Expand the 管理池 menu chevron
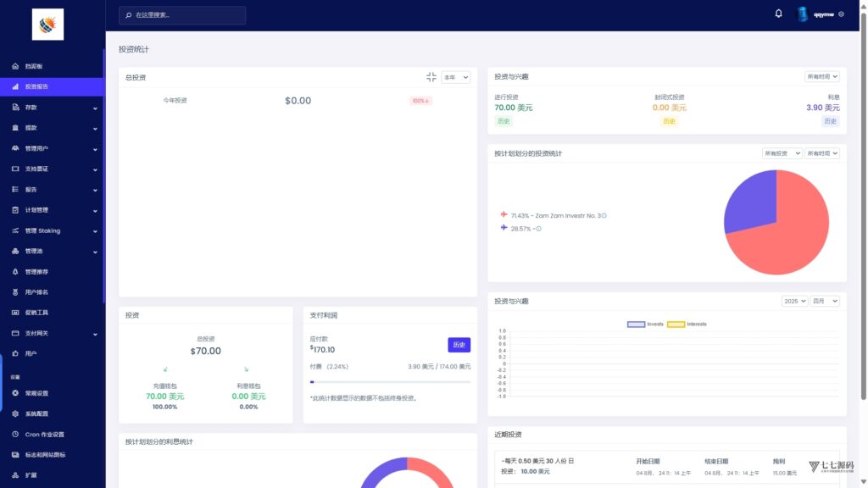 click(x=95, y=252)
